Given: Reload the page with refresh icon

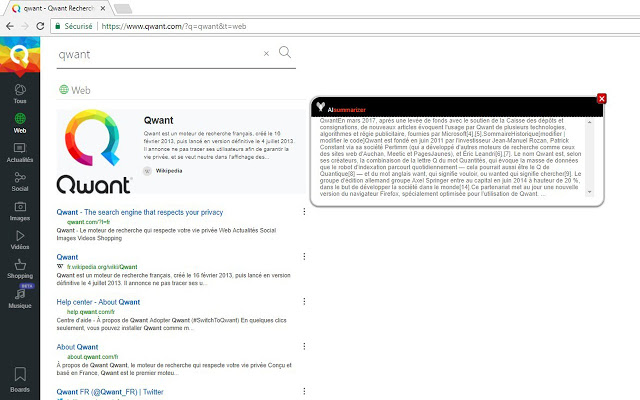Looking at the screenshot, I should tap(40, 26).
